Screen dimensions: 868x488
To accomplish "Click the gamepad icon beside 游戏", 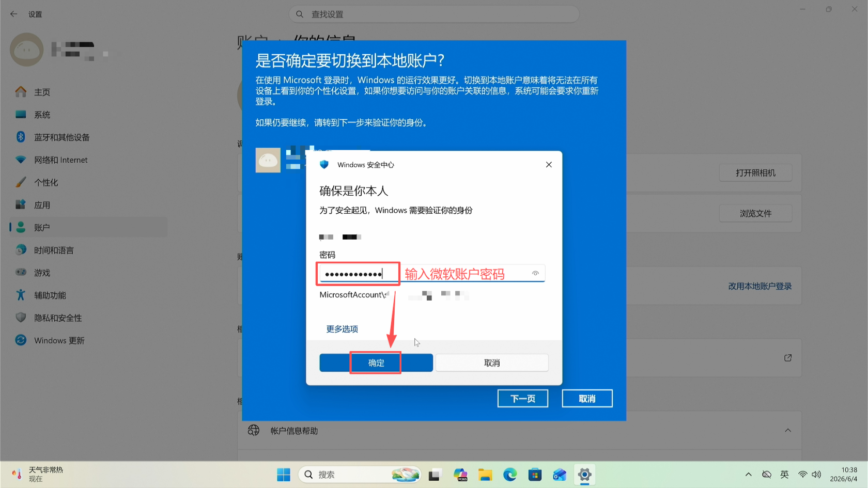I will pyautogui.click(x=21, y=272).
